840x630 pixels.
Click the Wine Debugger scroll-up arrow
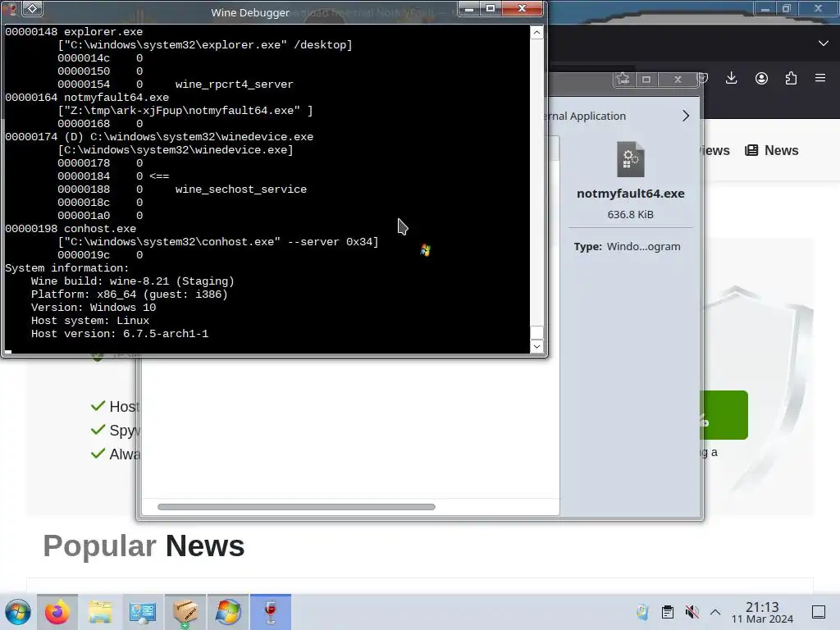click(536, 32)
